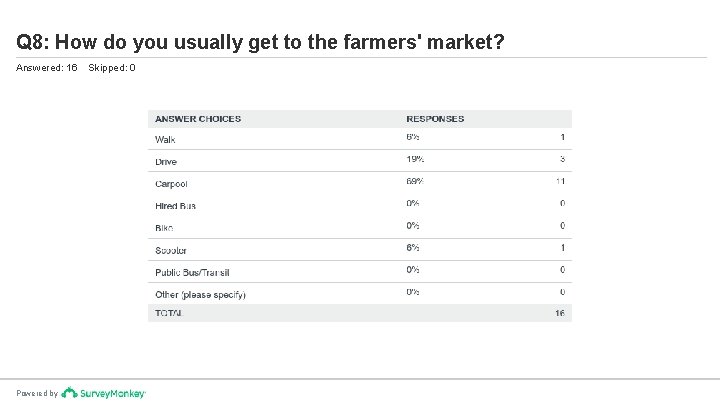Click the Public Bus/Transit choice
Viewport: 720px width, 405px height.
(194, 271)
